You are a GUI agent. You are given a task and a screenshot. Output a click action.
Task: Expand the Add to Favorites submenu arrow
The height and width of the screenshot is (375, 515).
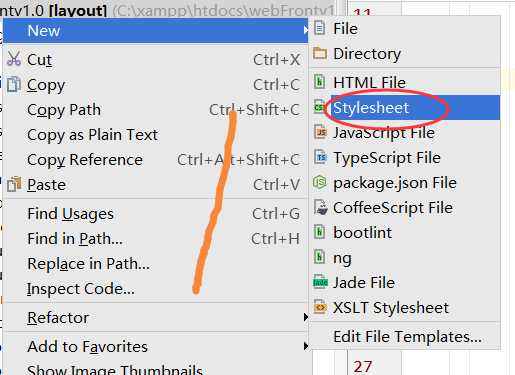[x=306, y=346]
